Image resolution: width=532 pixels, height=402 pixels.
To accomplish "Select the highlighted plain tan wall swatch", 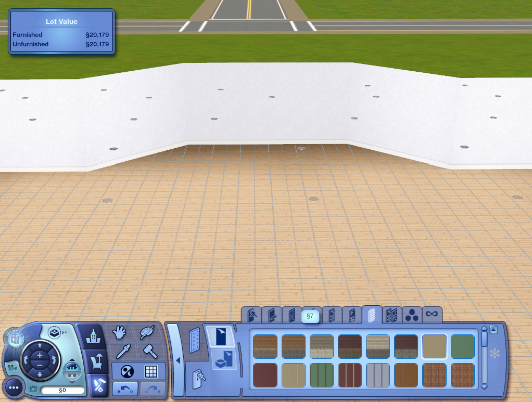I will click(434, 346).
